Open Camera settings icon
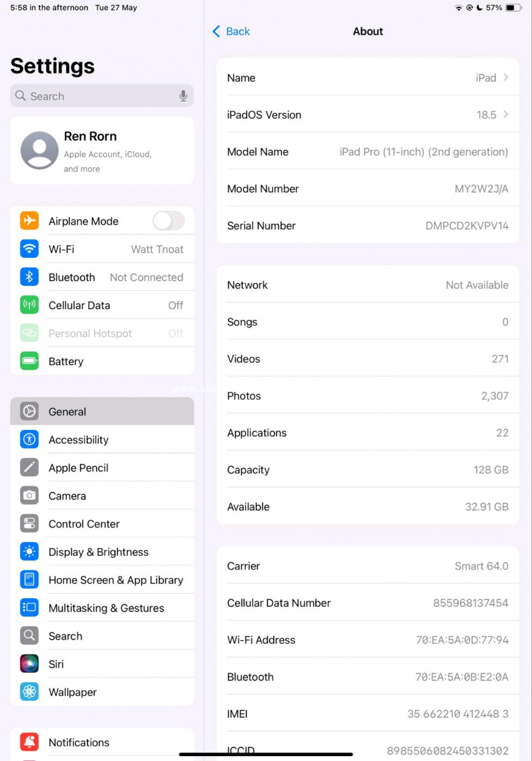The image size is (532, 761). (x=29, y=496)
